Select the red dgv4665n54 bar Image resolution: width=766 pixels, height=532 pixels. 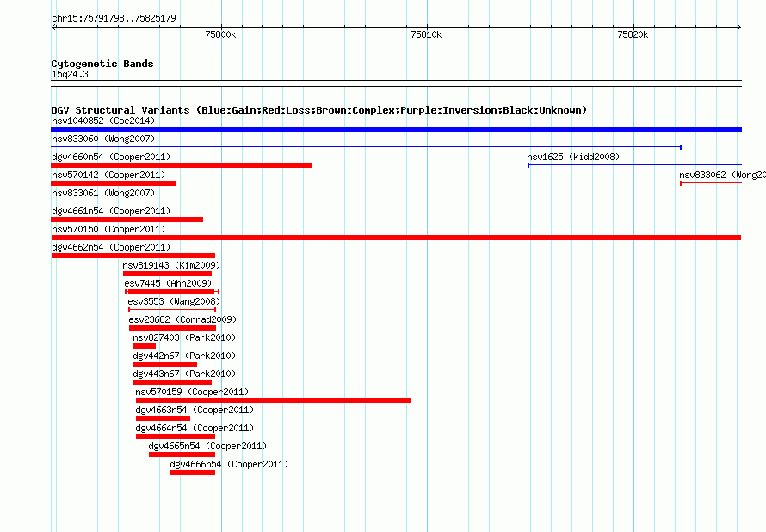tap(182, 455)
